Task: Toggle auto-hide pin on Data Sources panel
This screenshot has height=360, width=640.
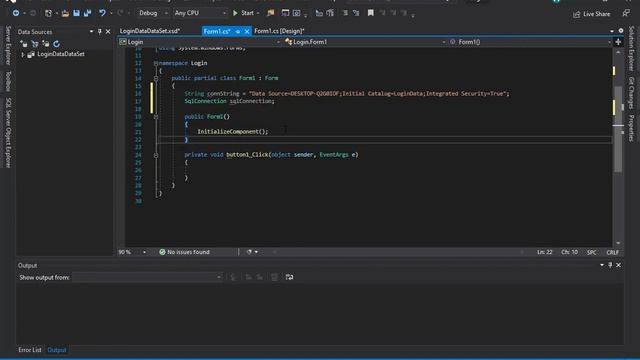Action: [x=100, y=31]
